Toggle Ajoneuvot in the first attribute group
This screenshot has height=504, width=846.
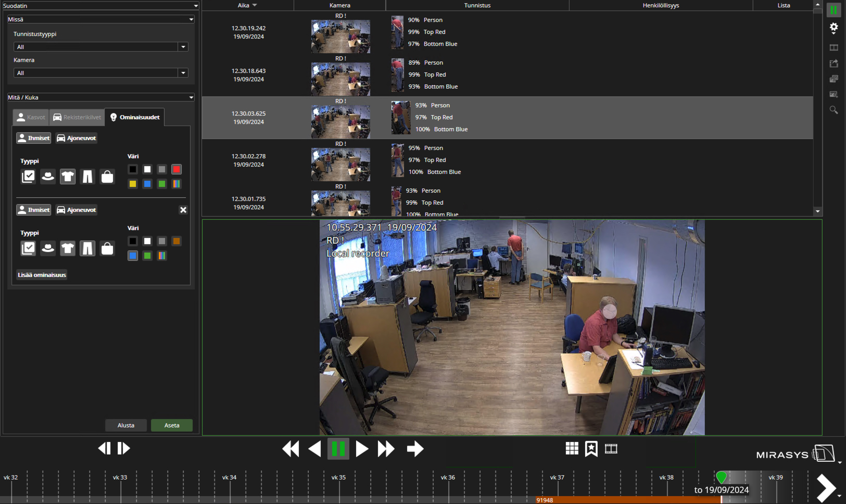(x=77, y=138)
